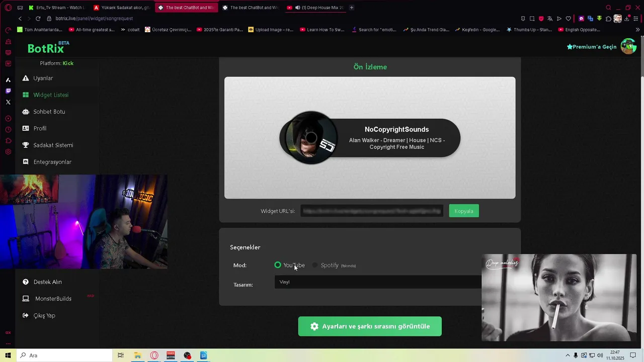Image resolution: width=644 pixels, height=362 pixels.
Task: Open the GX Corner gamepad icon
Action: 20,8
